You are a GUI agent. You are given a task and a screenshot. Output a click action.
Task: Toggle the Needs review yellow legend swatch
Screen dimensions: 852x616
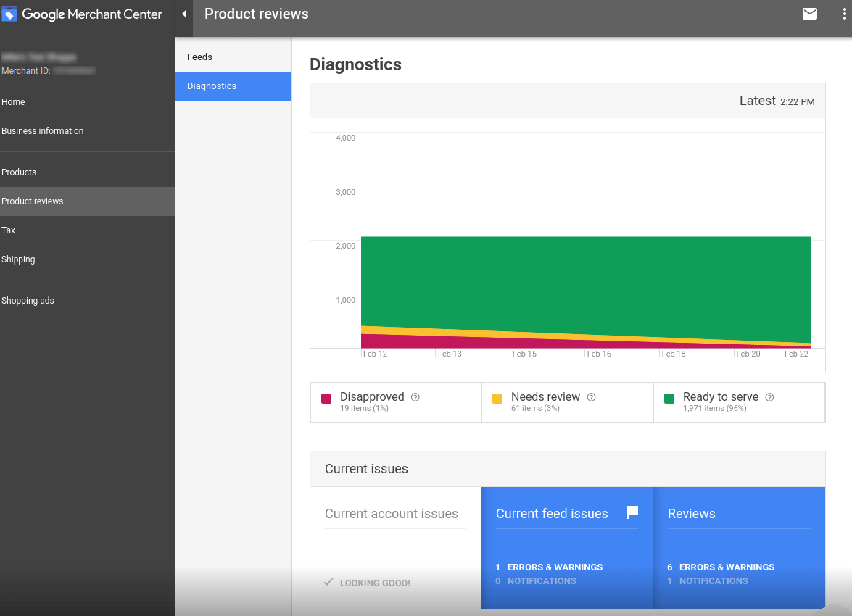497,399
